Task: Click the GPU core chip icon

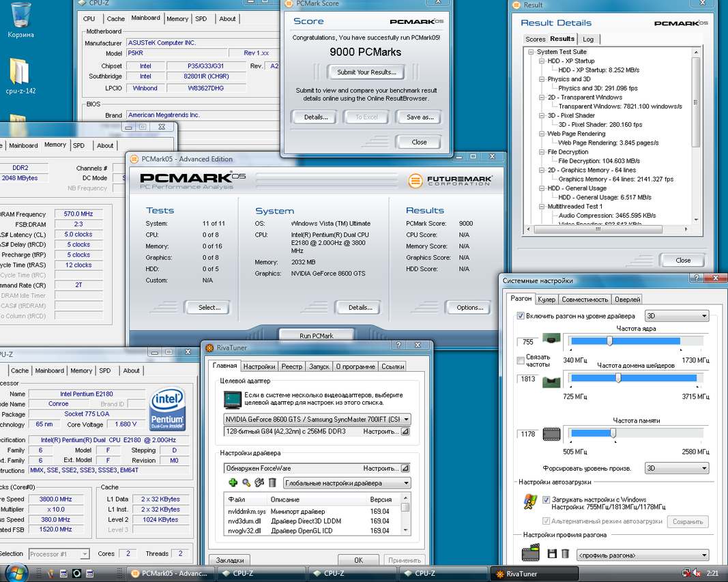Action: (551, 339)
